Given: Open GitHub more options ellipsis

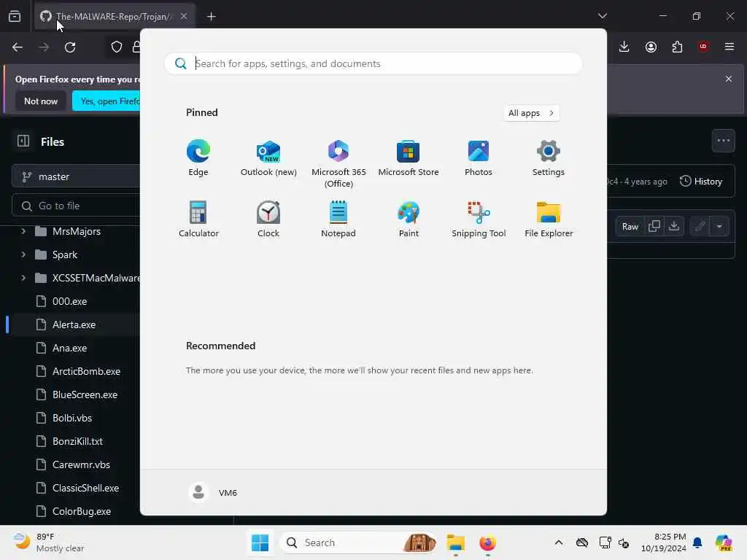Looking at the screenshot, I should click(x=723, y=141).
